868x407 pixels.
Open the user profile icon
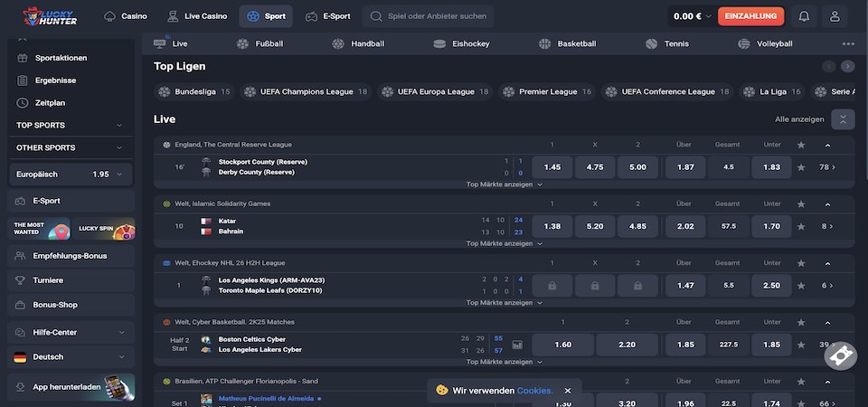[x=835, y=16]
